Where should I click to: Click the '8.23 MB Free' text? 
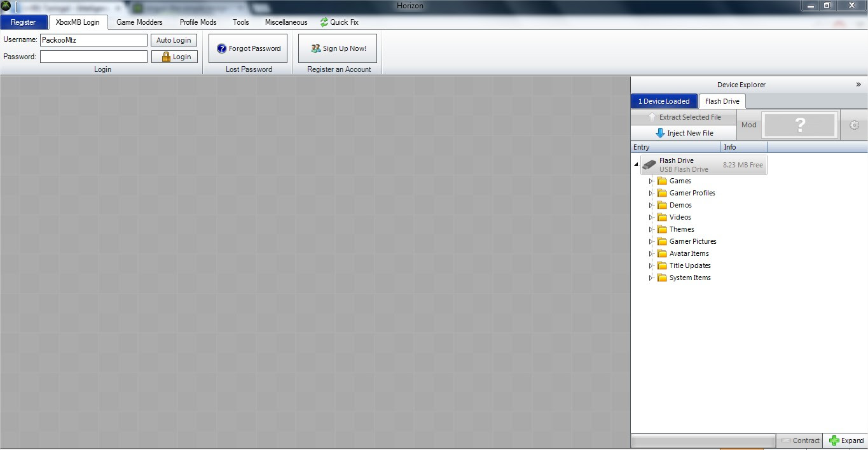point(743,165)
